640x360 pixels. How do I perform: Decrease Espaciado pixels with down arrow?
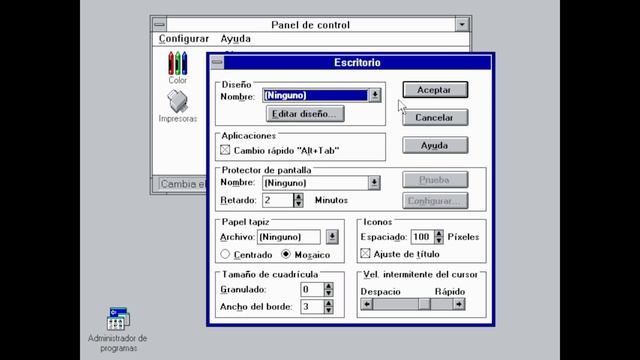click(439, 240)
